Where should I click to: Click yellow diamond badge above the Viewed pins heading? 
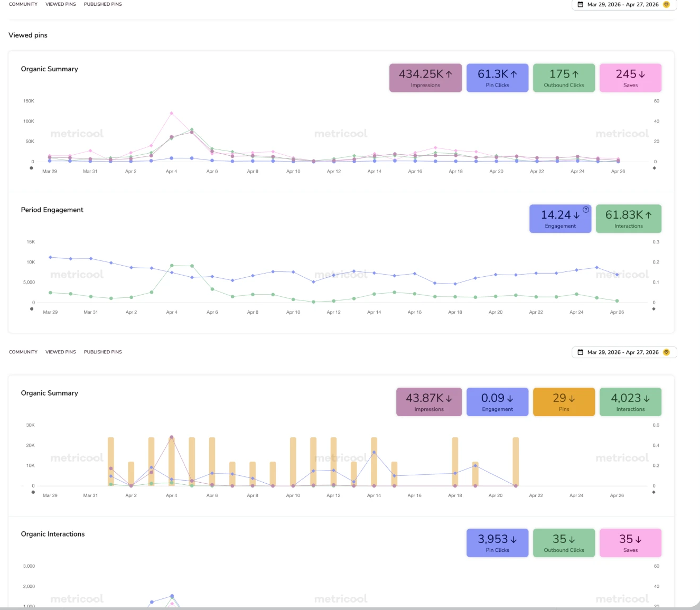666,5
